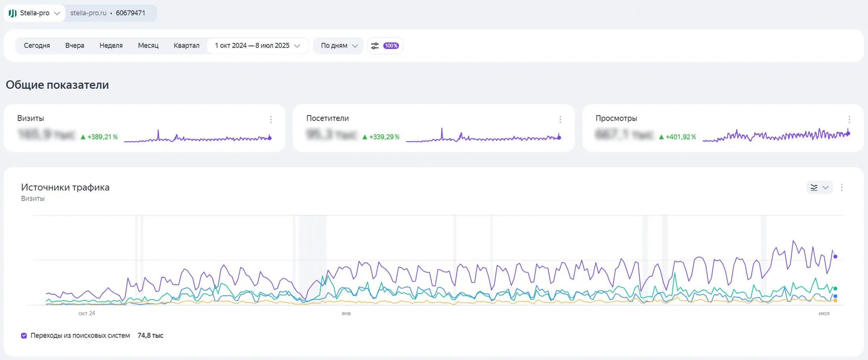This screenshot has width=868, height=360.
Task: Click the Квартал period button
Action: pos(187,45)
